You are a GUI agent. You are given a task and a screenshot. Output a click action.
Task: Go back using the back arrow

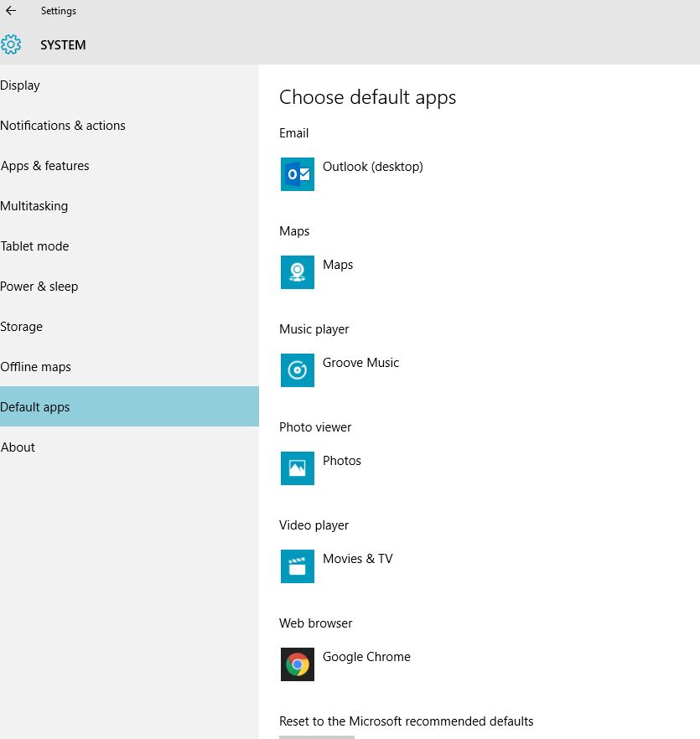pos(11,11)
